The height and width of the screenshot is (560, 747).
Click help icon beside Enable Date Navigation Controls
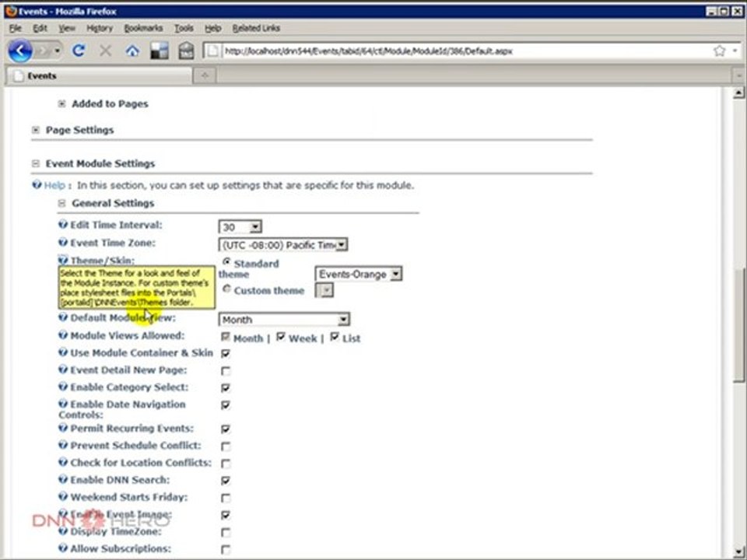click(63, 404)
